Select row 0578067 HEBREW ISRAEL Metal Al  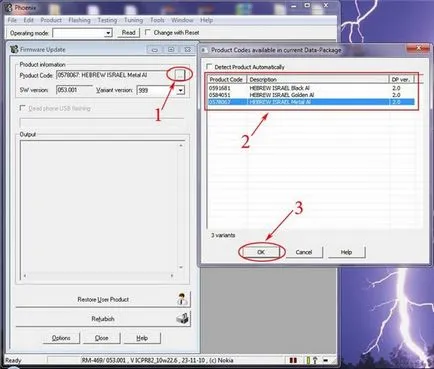pyautogui.click(x=311, y=102)
